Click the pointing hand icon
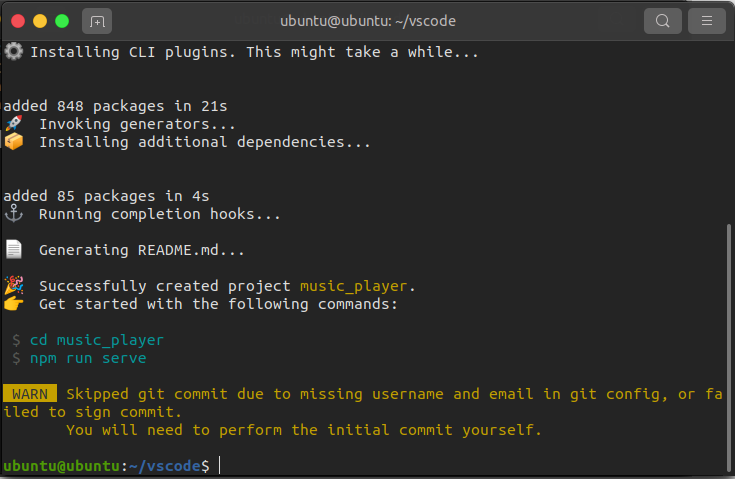Viewport: 735px width, 479px height. click(13, 304)
